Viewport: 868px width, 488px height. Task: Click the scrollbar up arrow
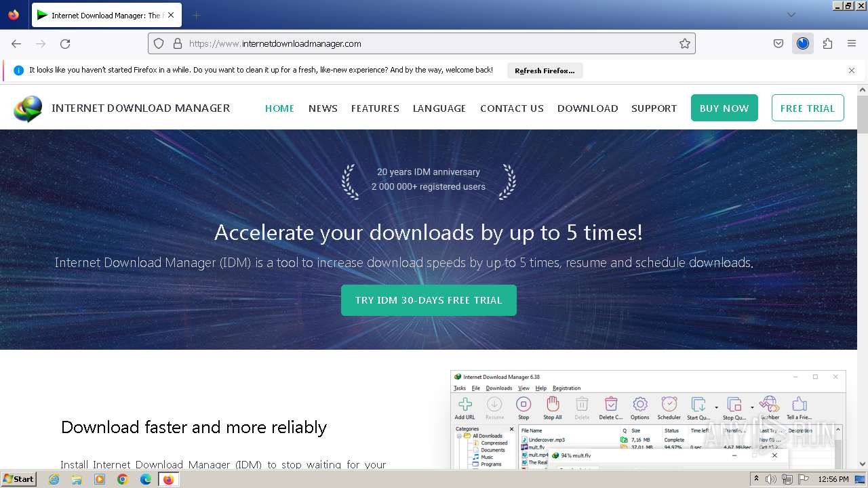(863, 89)
